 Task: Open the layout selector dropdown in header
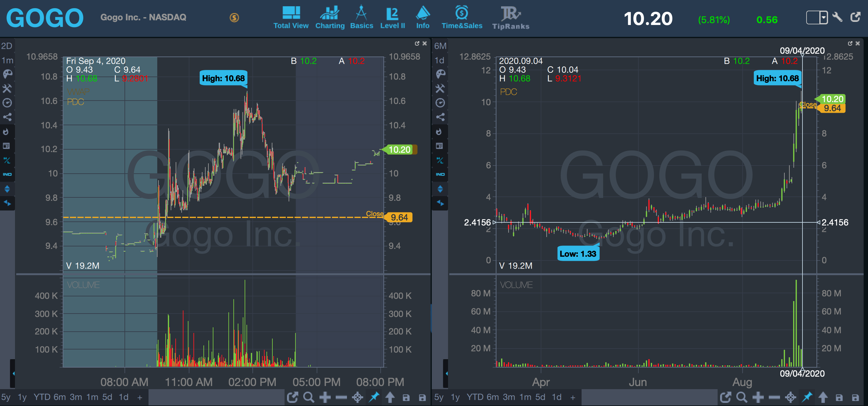tap(823, 17)
